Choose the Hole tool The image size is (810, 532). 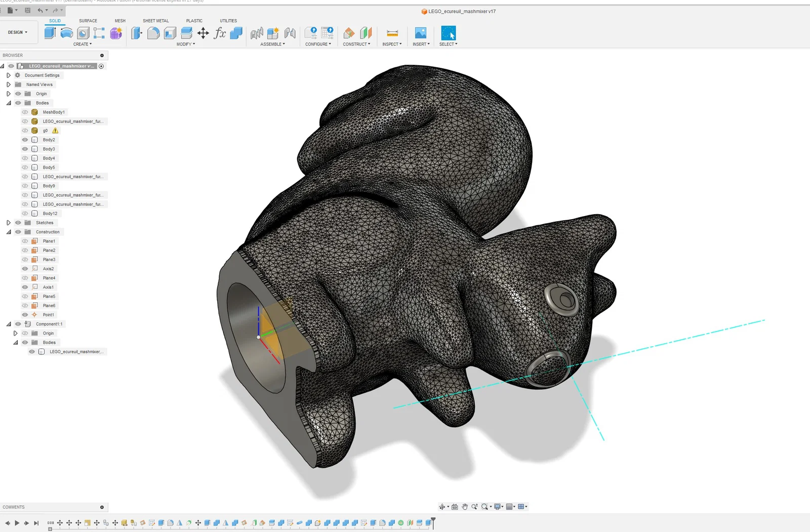pos(83,33)
